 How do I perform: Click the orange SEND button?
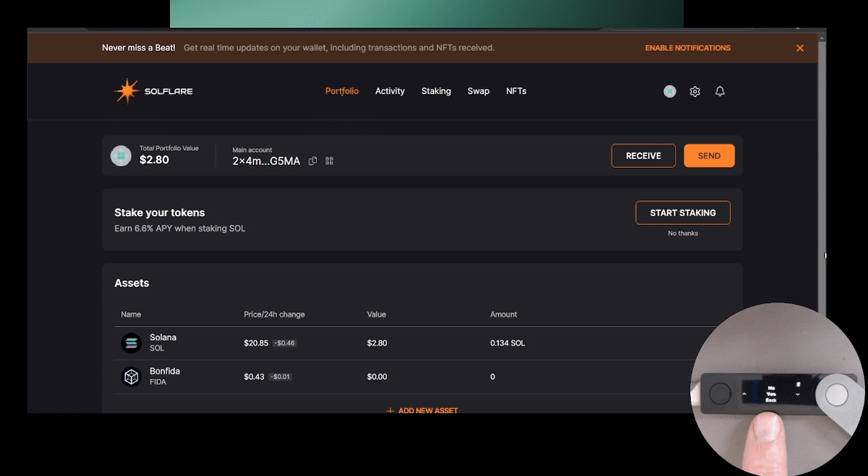pos(709,156)
